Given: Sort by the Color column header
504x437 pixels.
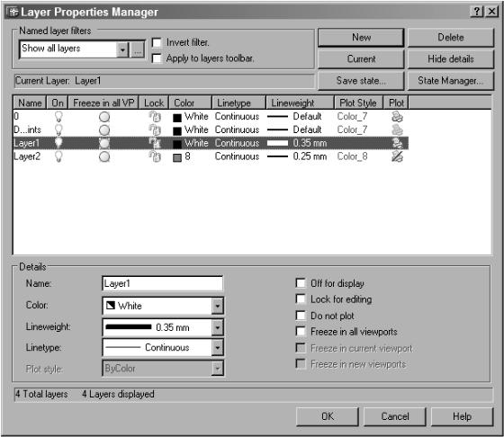Looking at the screenshot, I should pyautogui.click(x=191, y=103).
